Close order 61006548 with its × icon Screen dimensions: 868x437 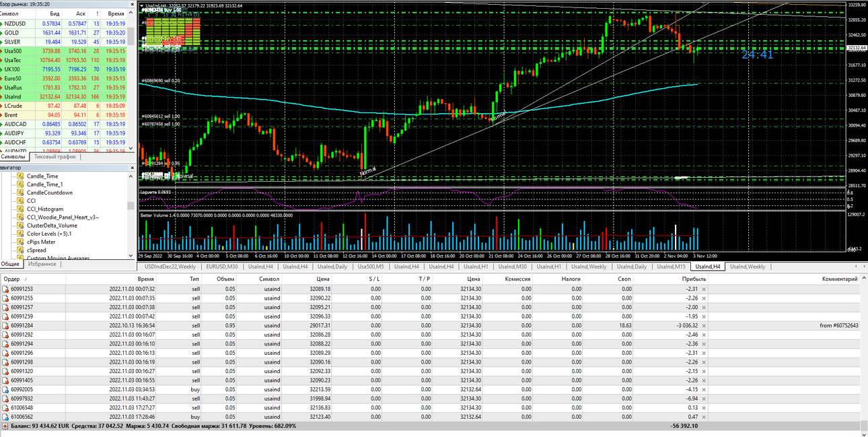click(x=704, y=407)
